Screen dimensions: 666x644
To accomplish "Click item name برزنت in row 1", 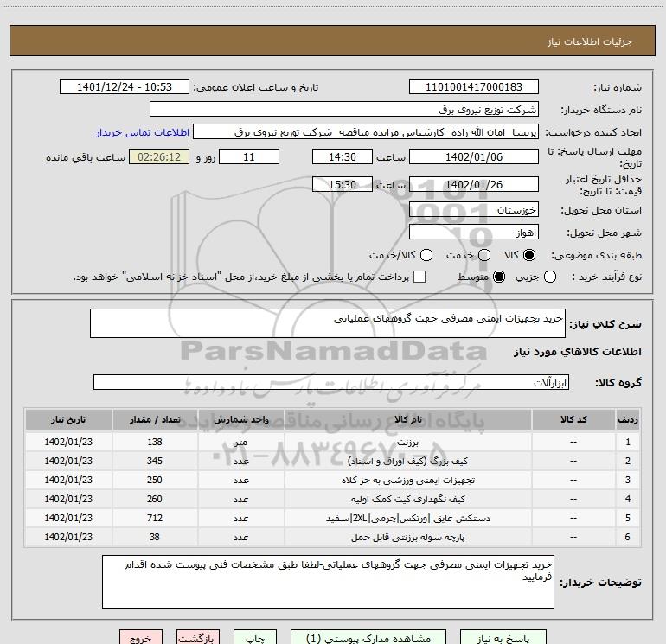I will 407,443.
